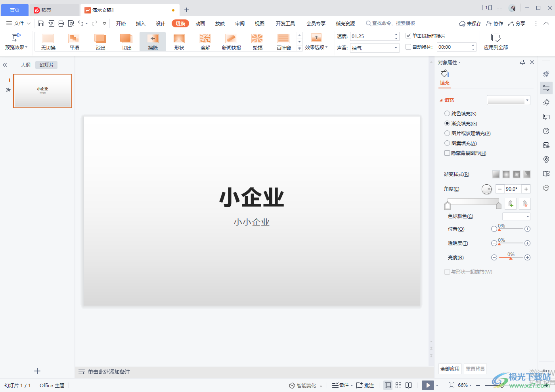555x392 pixels.
Task: Click the 全部应用 button
Action: [x=450, y=369]
